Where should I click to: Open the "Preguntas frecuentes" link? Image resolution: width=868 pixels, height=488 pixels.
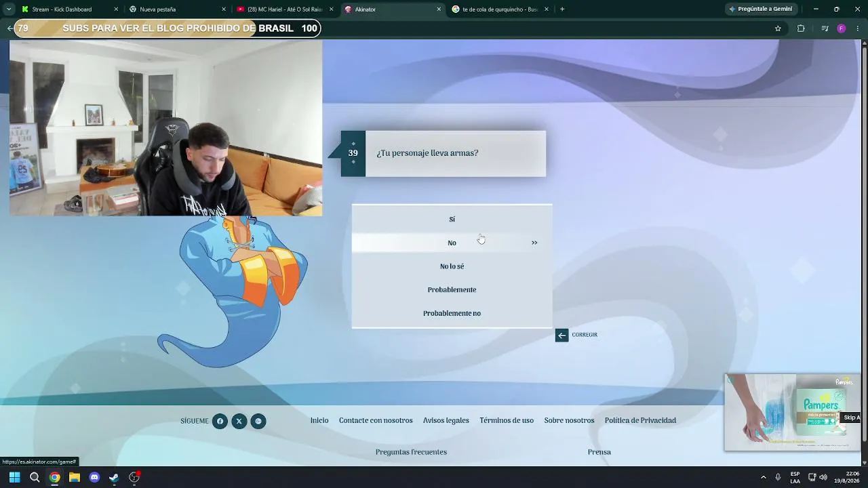(411, 452)
